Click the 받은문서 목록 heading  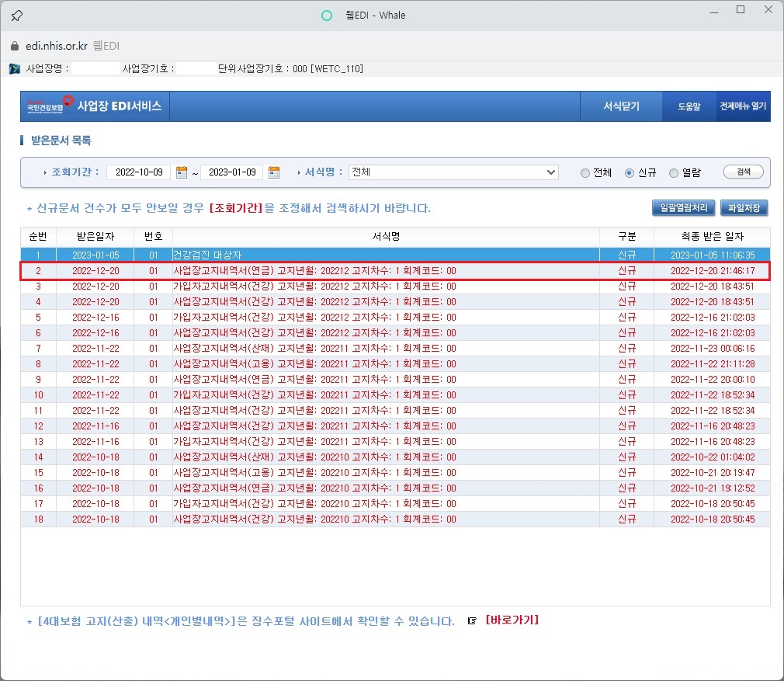tap(61, 141)
